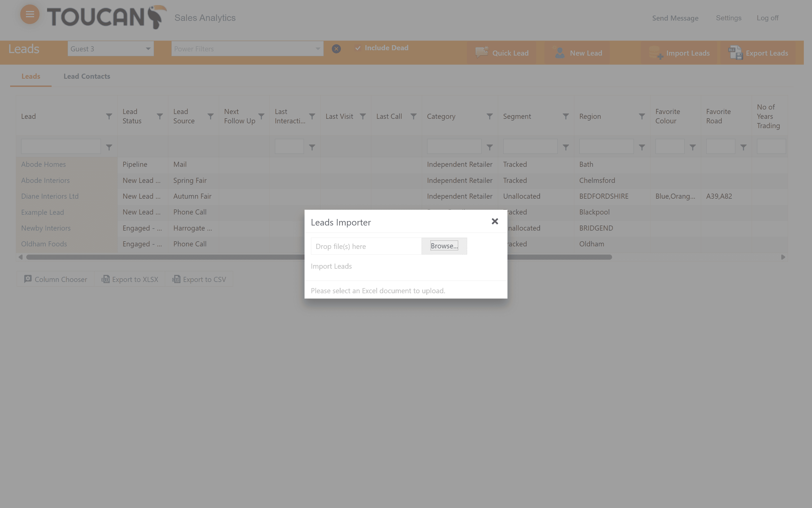This screenshot has height=508, width=812.
Task: Open the Diane Interiors Ltd lead
Action: (50, 196)
